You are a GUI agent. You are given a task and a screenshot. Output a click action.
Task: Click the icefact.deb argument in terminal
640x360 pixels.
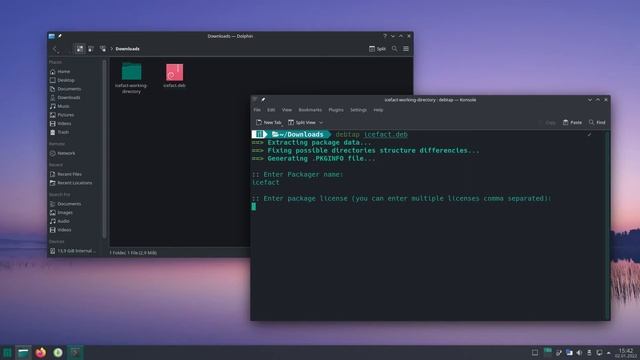pos(386,134)
